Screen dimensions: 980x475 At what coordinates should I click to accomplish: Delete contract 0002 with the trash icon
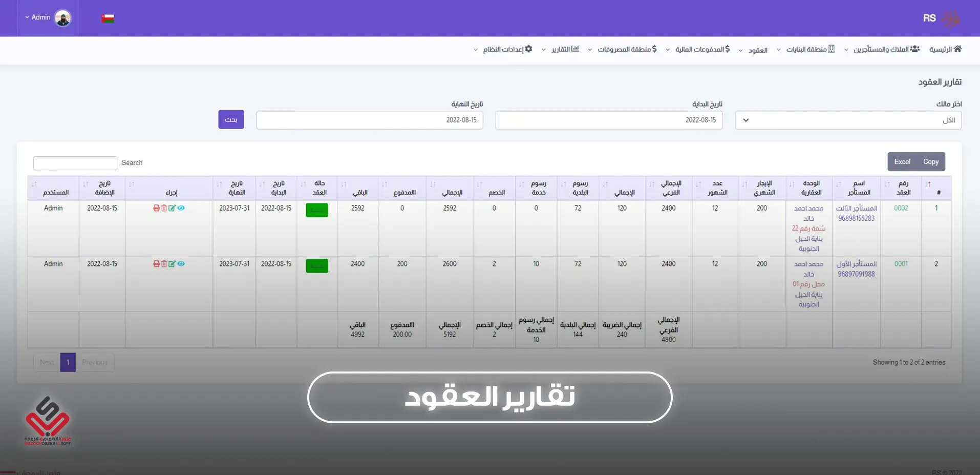(164, 208)
